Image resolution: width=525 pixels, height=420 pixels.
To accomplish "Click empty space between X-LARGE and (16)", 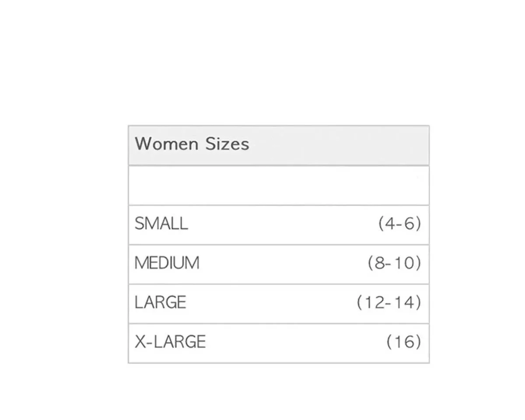I will [x=293, y=342].
